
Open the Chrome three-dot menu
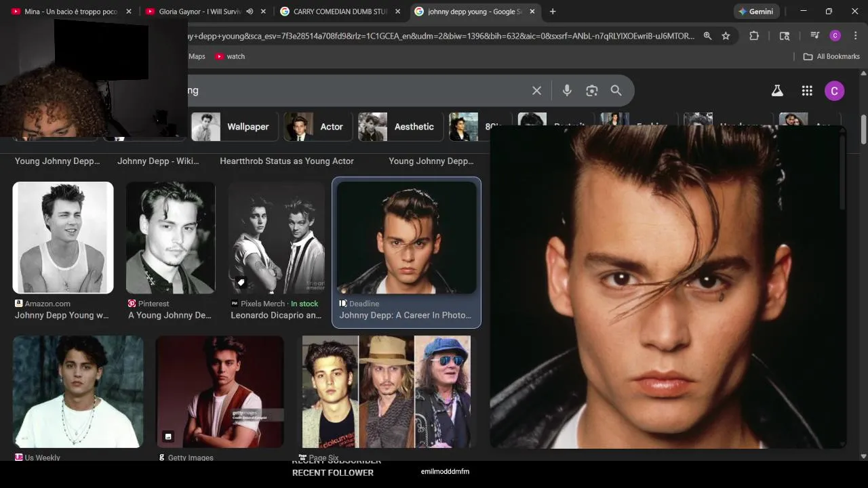coord(854,36)
